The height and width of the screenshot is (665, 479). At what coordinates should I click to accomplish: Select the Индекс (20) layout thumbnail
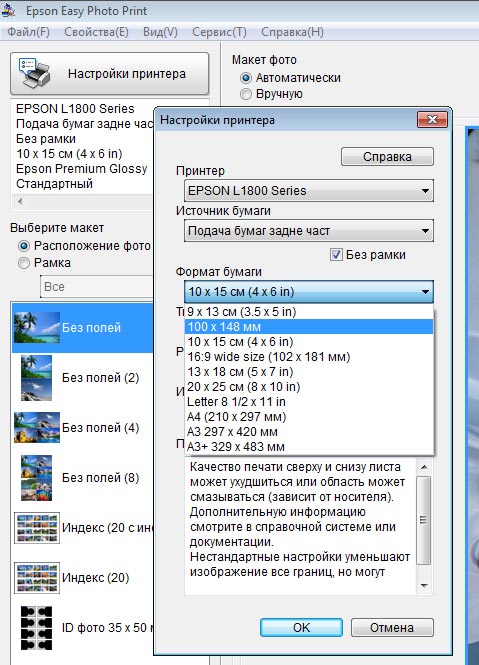37,578
